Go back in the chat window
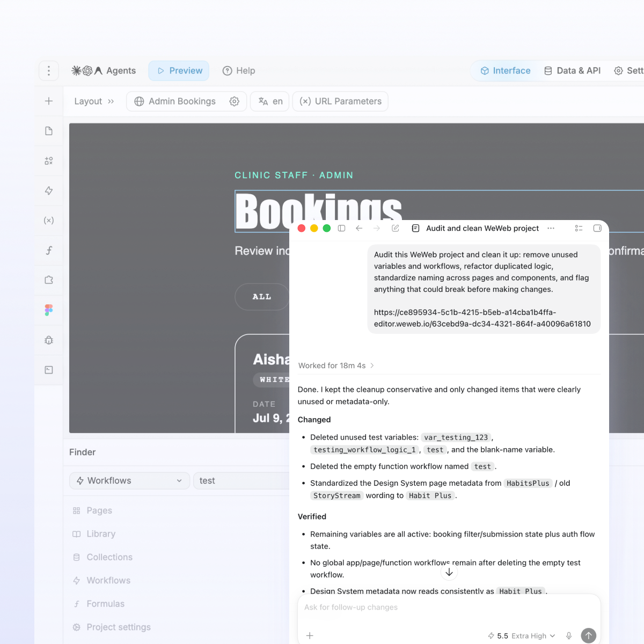644x644 pixels. [x=359, y=228]
